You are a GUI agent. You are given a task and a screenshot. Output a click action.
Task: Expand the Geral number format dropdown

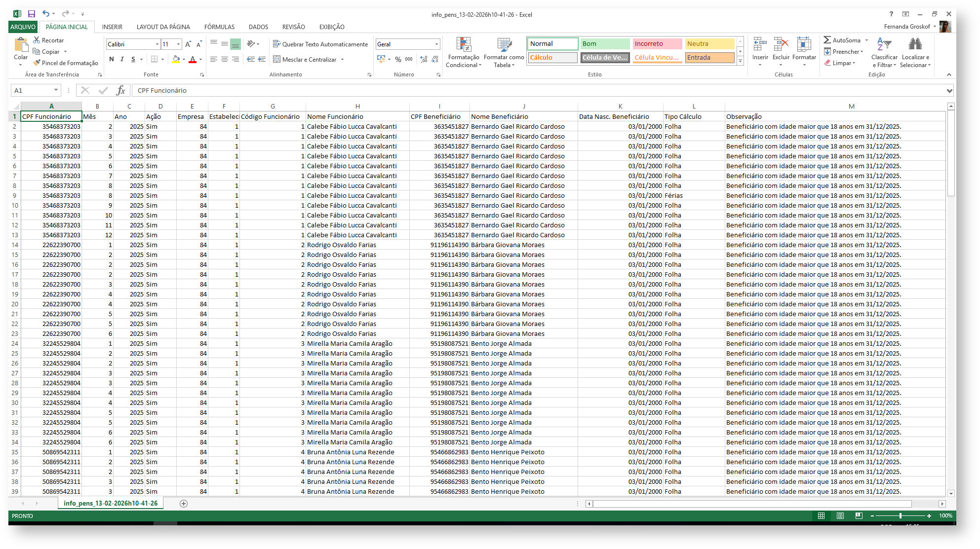click(x=436, y=44)
